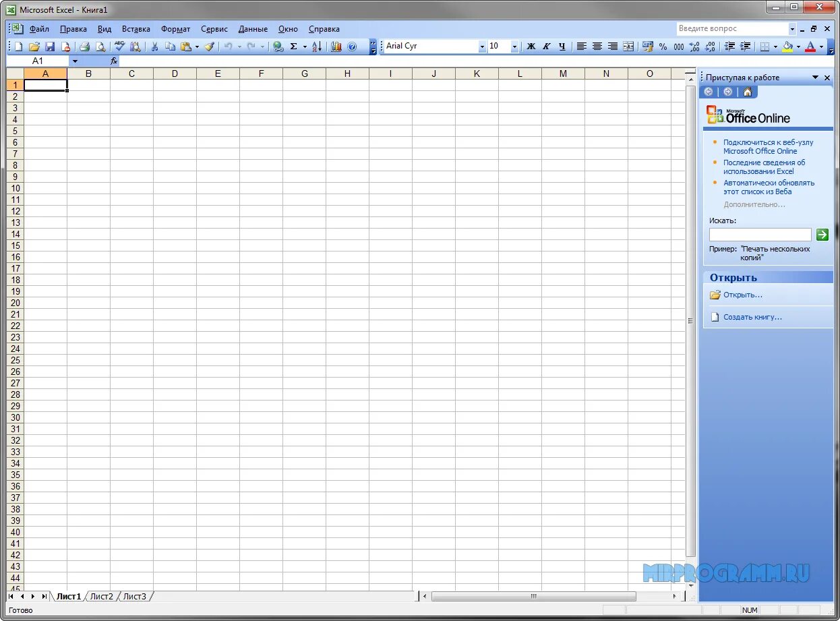Expand the AutoSum functions arrow
The width and height of the screenshot is (840, 621).
pos(305,47)
